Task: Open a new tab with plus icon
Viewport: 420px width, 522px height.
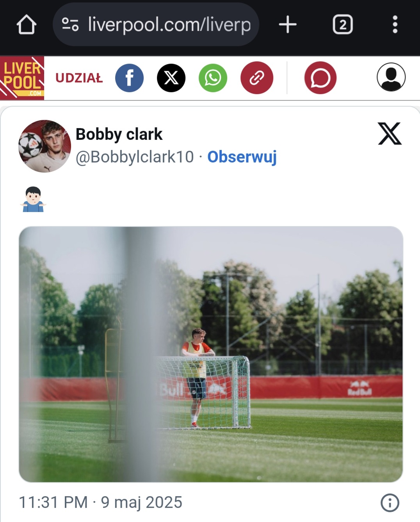Action: point(288,25)
